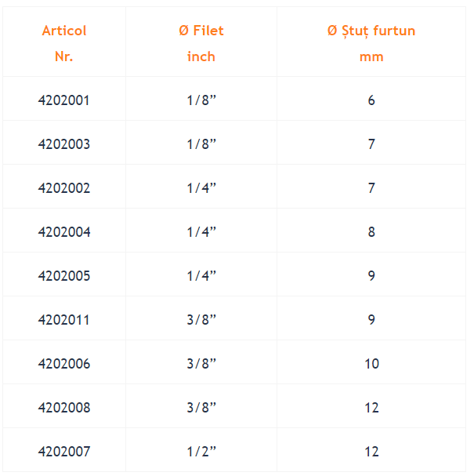474x476 pixels.
Task: Select article number 4202001
Action: tap(64, 100)
